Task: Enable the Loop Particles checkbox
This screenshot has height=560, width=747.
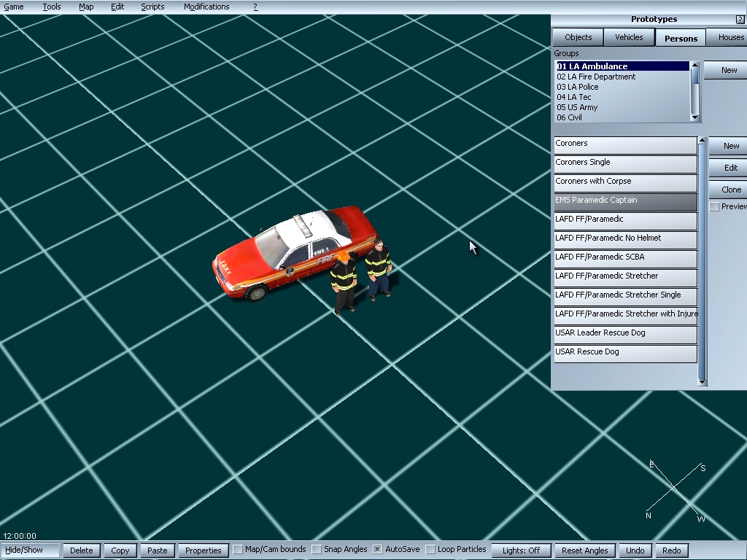Action: tap(430, 550)
